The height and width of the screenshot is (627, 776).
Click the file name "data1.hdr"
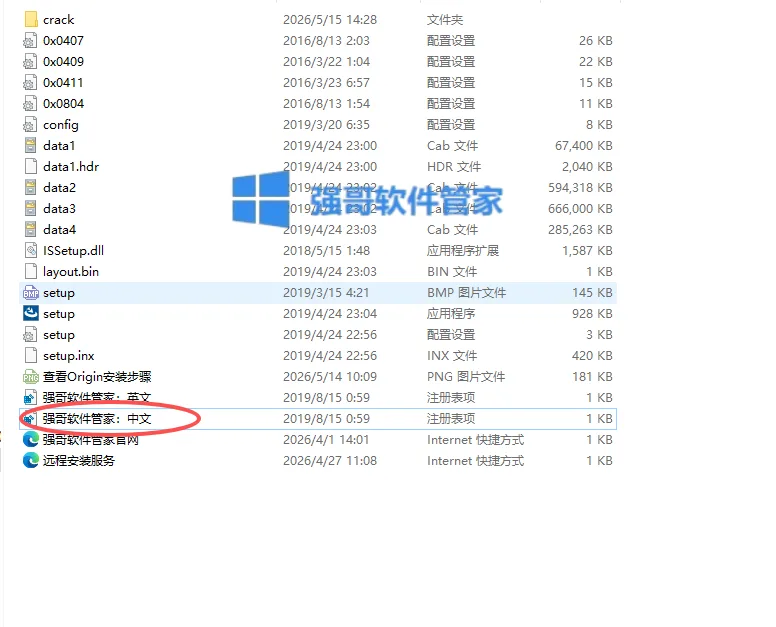click(x=71, y=166)
